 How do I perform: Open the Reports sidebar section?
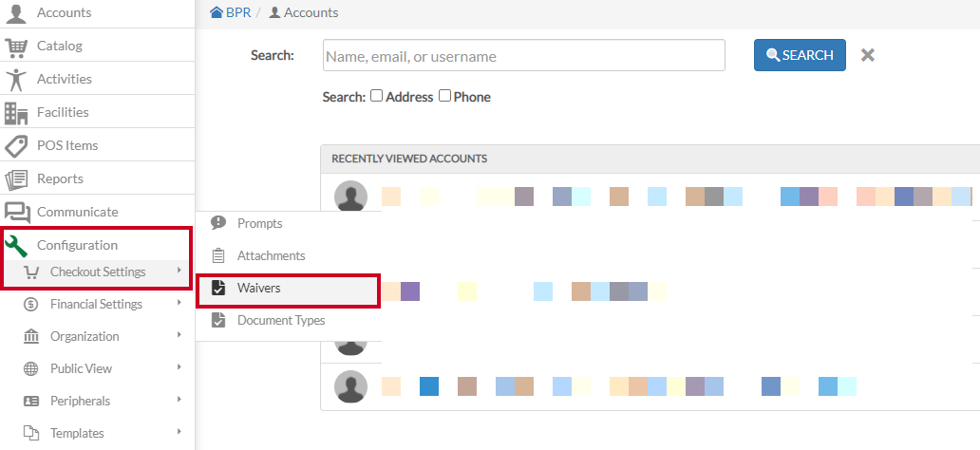click(97, 178)
